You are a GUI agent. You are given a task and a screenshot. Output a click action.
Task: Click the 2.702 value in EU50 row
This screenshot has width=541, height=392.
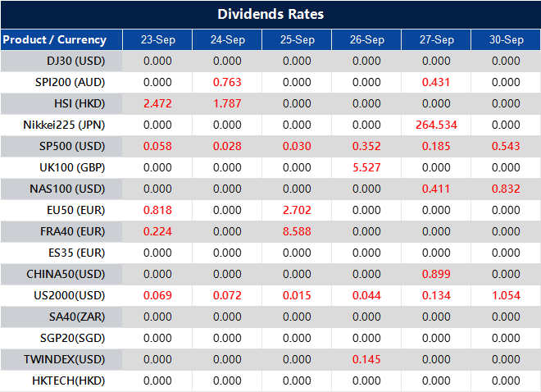(x=297, y=210)
